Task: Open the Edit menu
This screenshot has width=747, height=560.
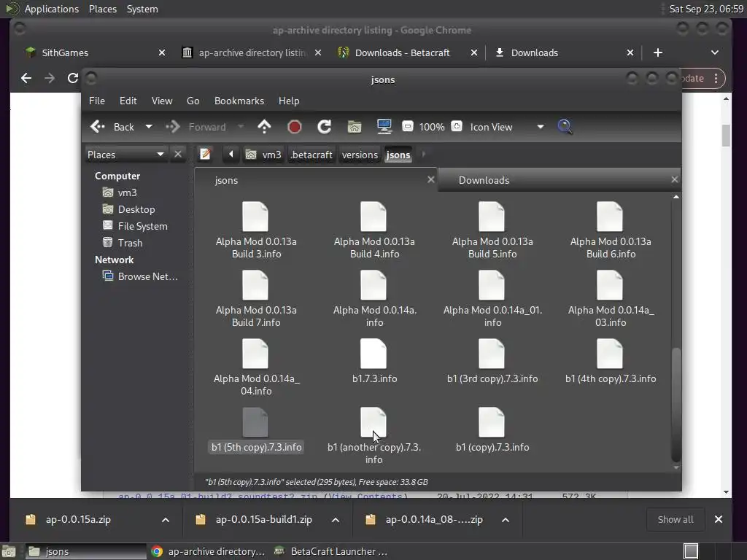Action: tap(128, 101)
